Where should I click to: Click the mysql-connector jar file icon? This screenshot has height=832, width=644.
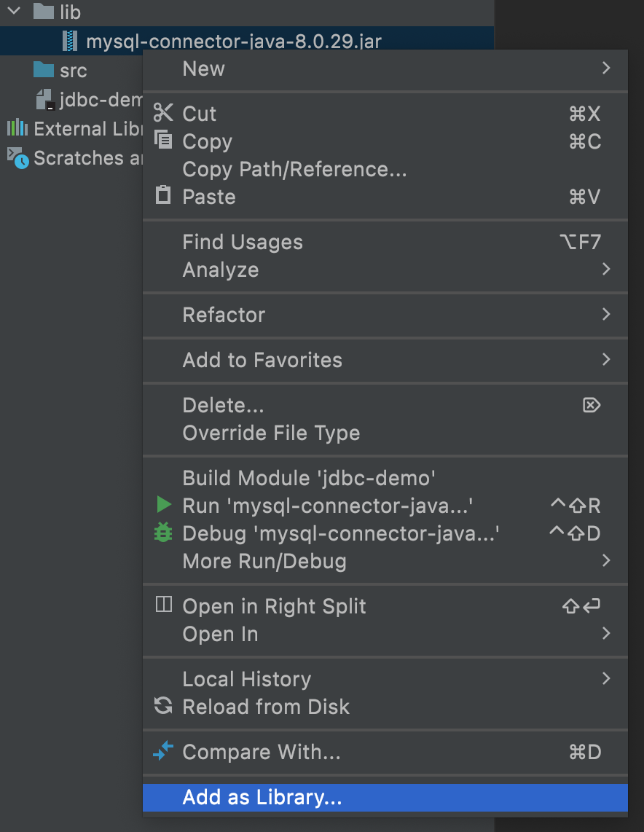tap(71, 41)
